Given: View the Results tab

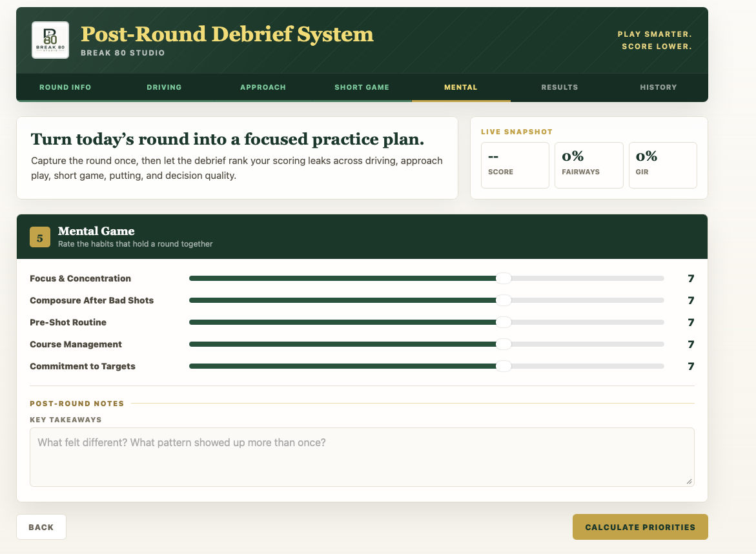Looking at the screenshot, I should pyautogui.click(x=560, y=87).
